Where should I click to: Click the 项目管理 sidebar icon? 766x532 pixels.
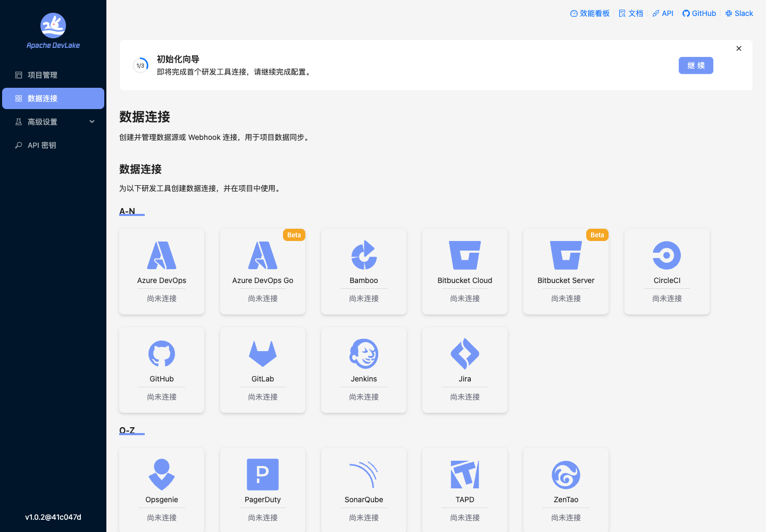(x=19, y=75)
